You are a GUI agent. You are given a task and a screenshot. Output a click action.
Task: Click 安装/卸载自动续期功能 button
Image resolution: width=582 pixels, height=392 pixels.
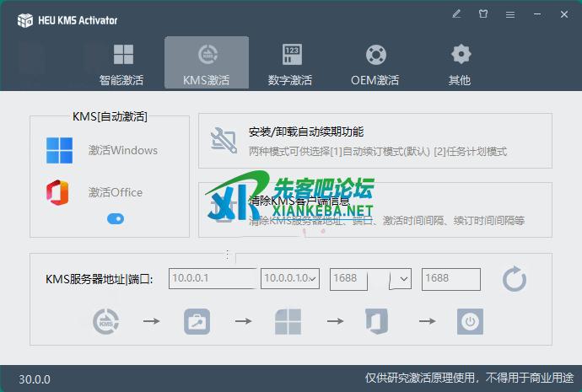click(375, 141)
